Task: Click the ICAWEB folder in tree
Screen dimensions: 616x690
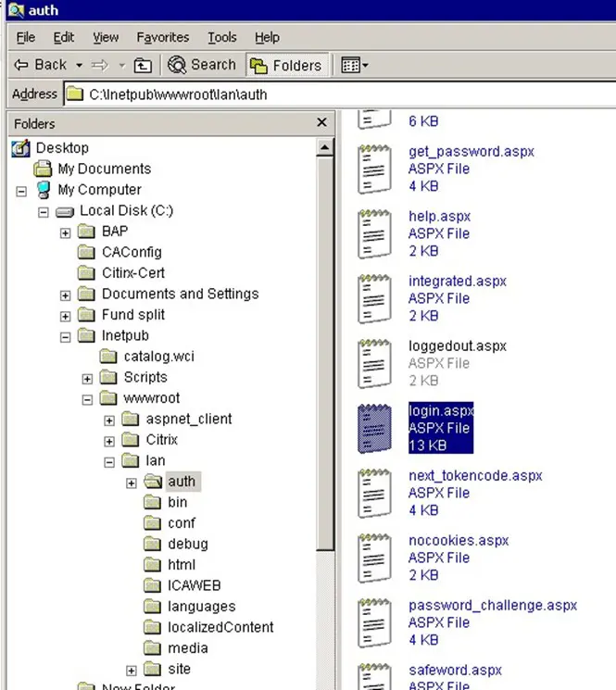Action: click(194, 585)
